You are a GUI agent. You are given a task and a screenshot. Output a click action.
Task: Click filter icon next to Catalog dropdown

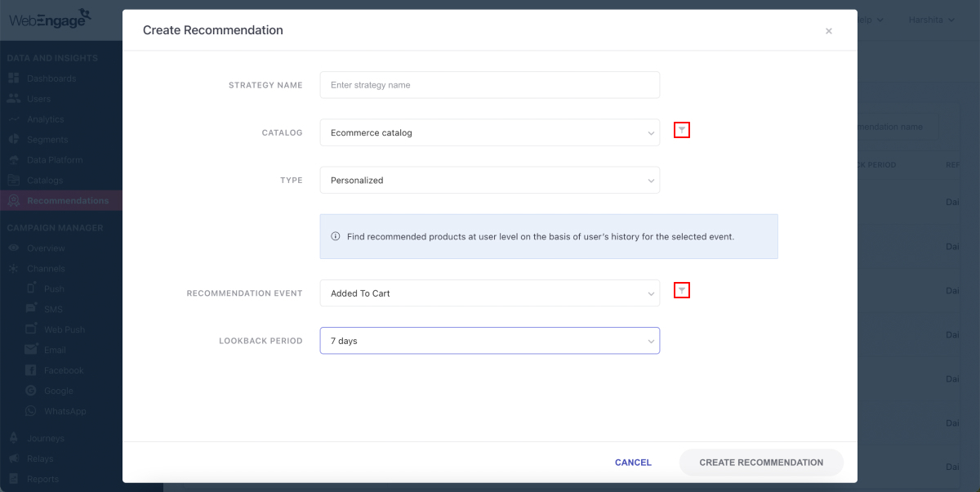coord(682,130)
